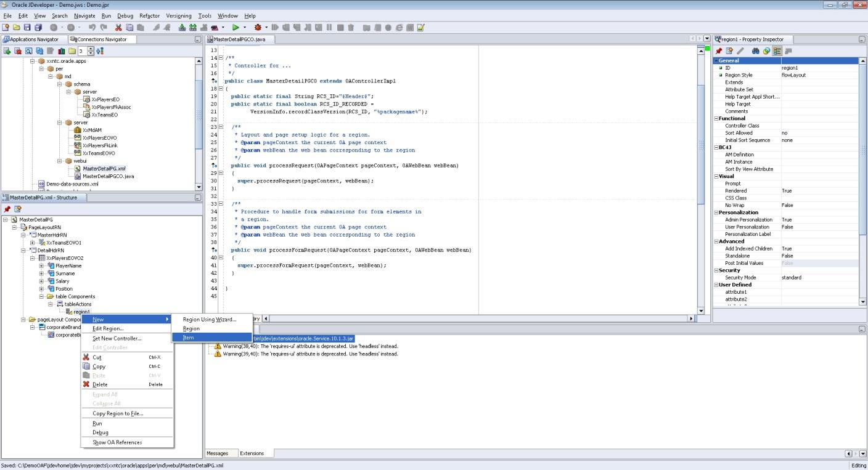Click the navigator toolbar icon with red X

18,51
